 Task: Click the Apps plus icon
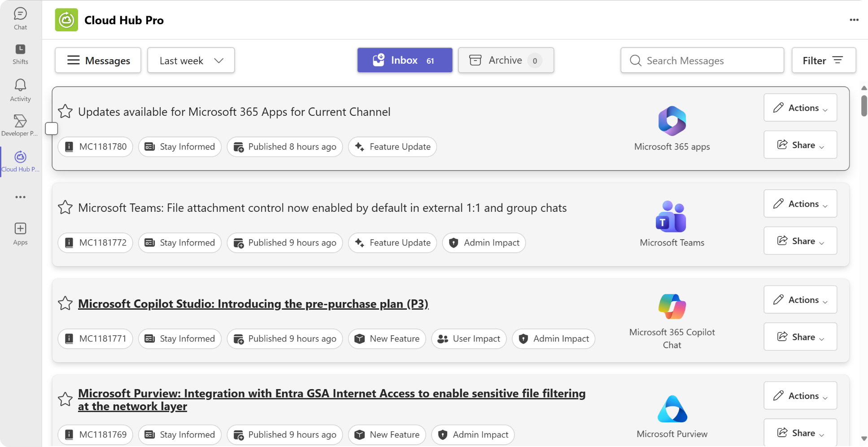20,229
